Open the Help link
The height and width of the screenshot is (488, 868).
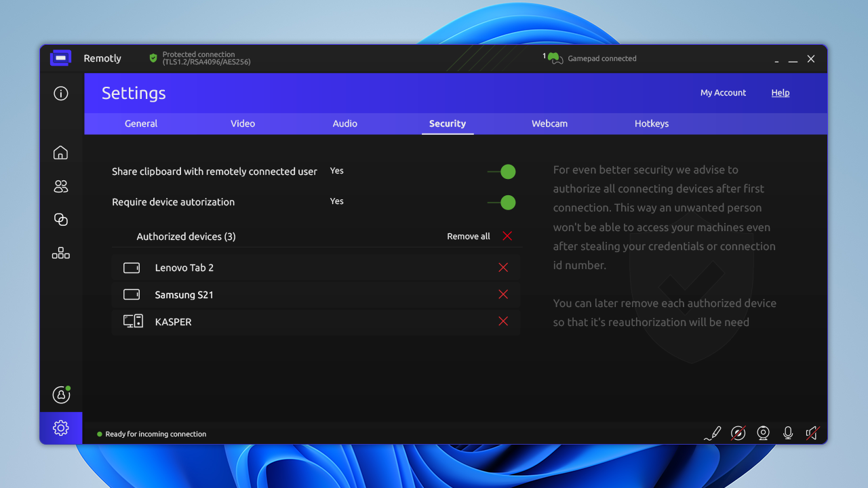781,93
